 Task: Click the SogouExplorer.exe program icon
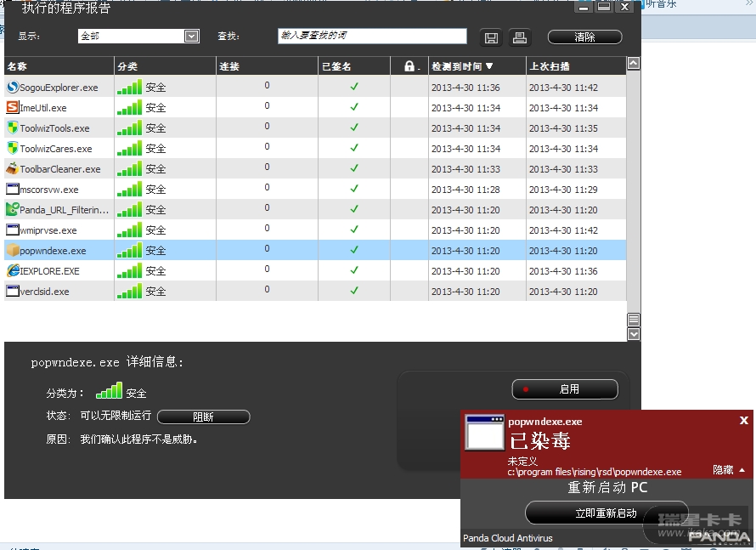tap(13, 87)
